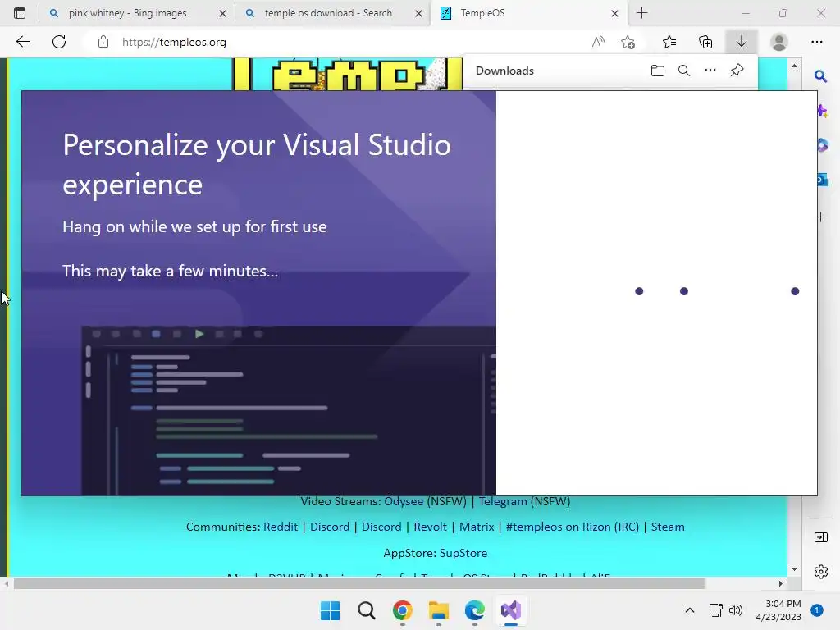The image size is (840, 630).
Task: Open the Revolt community link
Action: pos(430,527)
